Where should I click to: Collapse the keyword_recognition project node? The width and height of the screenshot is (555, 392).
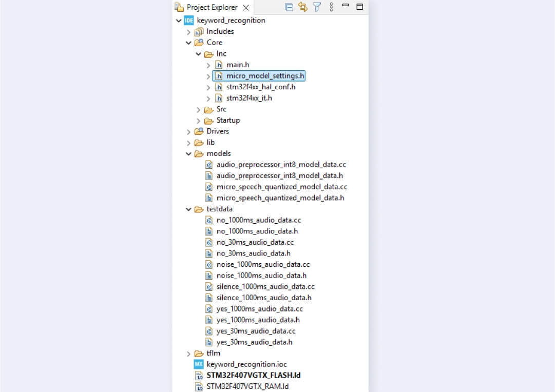click(x=179, y=21)
